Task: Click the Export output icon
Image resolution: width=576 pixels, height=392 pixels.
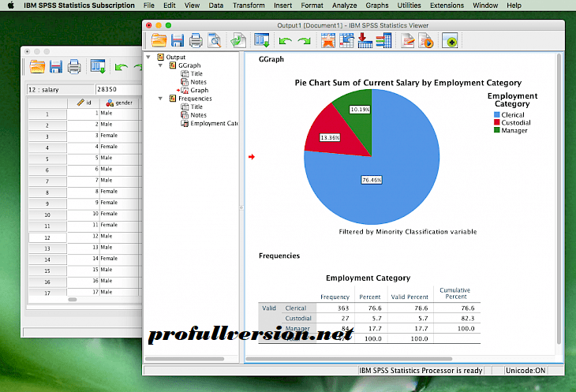Action: click(x=238, y=40)
